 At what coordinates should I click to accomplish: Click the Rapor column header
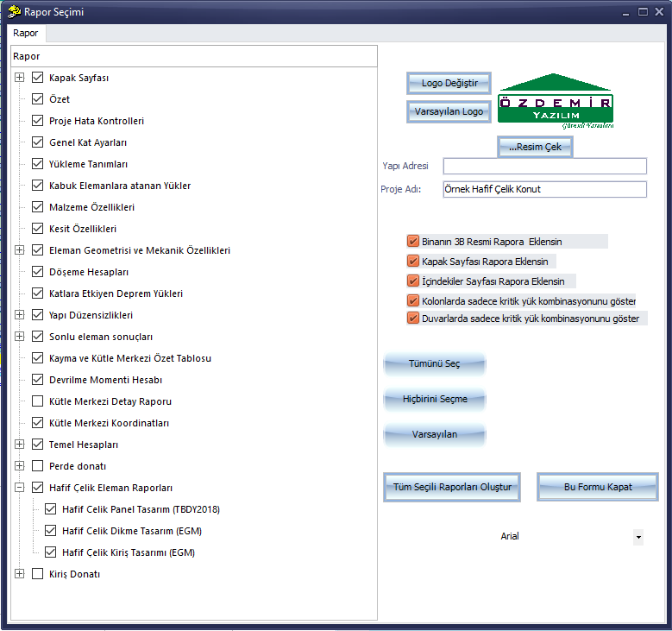(x=194, y=56)
